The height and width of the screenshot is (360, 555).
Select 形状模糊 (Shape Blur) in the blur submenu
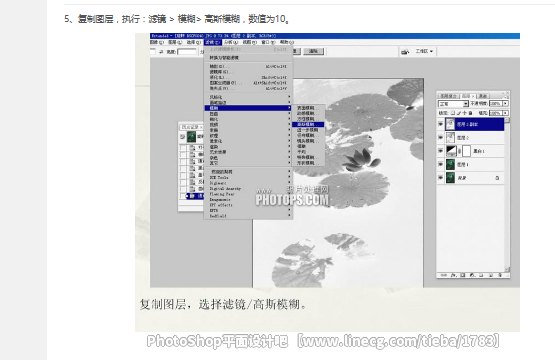click(x=308, y=163)
